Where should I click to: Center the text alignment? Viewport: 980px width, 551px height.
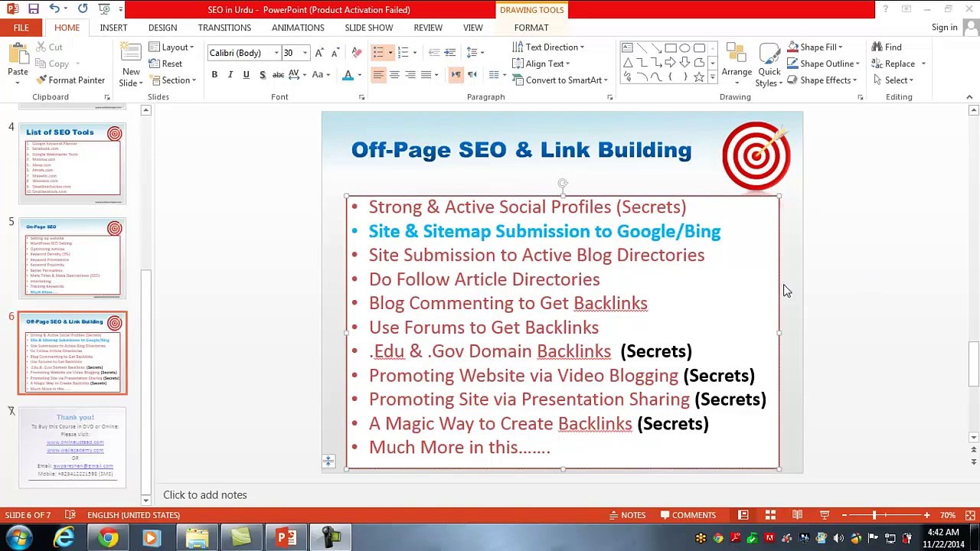pos(394,74)
